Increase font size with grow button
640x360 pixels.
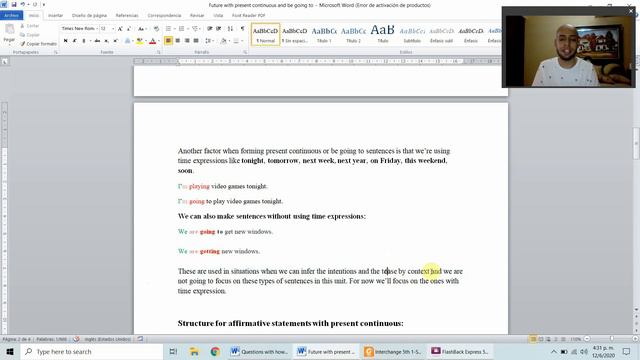click(120, 29)
